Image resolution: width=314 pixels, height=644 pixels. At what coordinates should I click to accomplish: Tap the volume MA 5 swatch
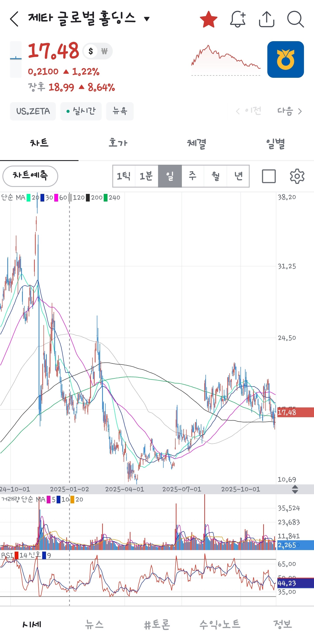tap(49, 500)
